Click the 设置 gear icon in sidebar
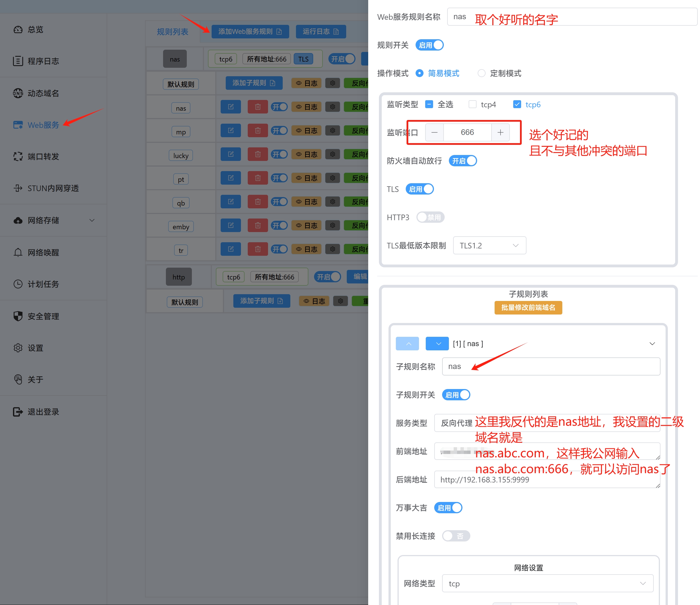This screenshot has height=605, width=700. 18,348
